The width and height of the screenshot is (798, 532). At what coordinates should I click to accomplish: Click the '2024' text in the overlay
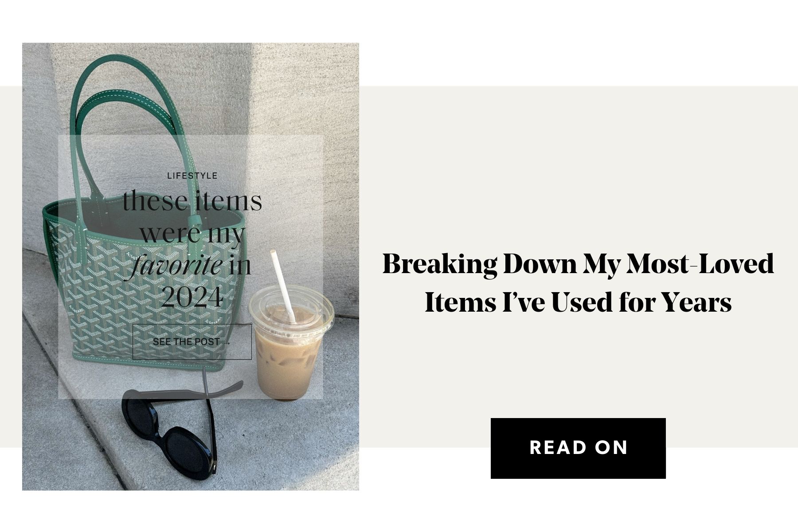pos(192,297)
